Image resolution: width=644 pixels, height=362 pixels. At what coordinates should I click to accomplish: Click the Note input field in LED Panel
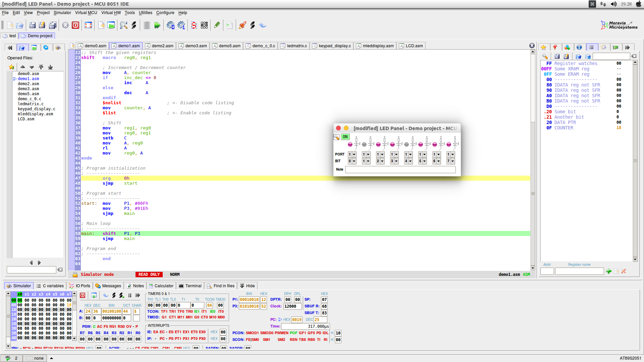point(400,170)
